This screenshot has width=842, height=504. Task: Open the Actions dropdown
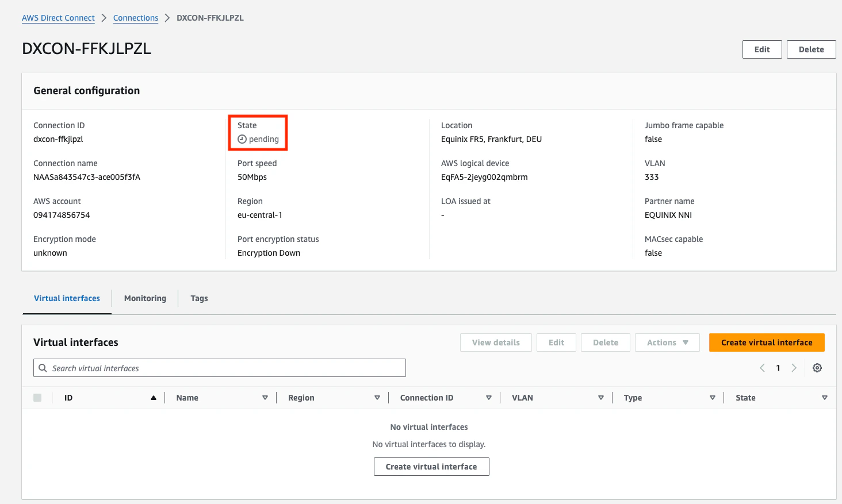(x=667, y=343)
